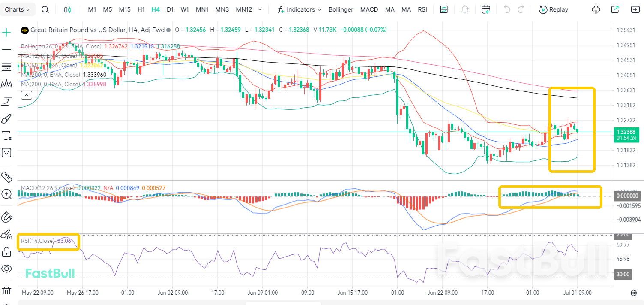Select the Bollinger(26,0,2.0,SMA,Close) legend
Viewport: 644px width, 305px height.
61,46
